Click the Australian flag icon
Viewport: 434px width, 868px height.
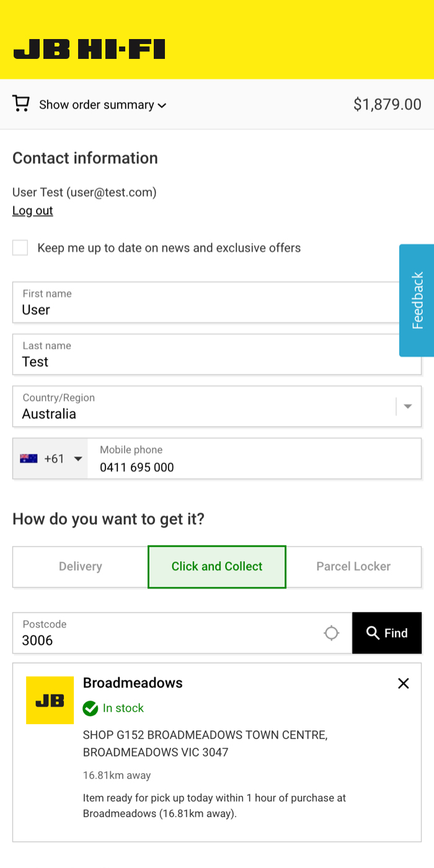coord(29,459)
